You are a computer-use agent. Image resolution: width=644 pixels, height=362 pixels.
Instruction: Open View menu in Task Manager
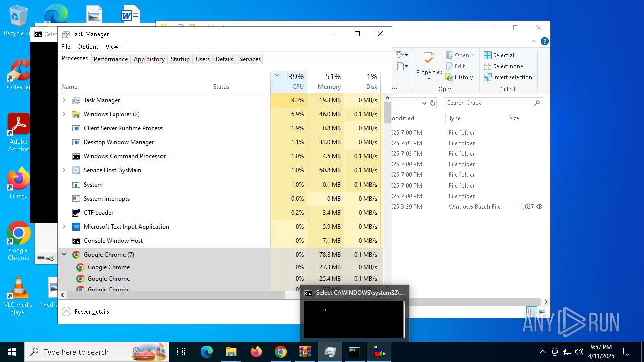pyautogui.click(x=112, y=47)
